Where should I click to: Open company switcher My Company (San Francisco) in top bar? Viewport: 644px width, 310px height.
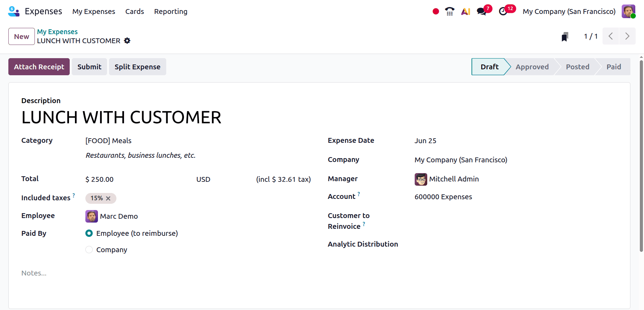[x=569, y=11]
